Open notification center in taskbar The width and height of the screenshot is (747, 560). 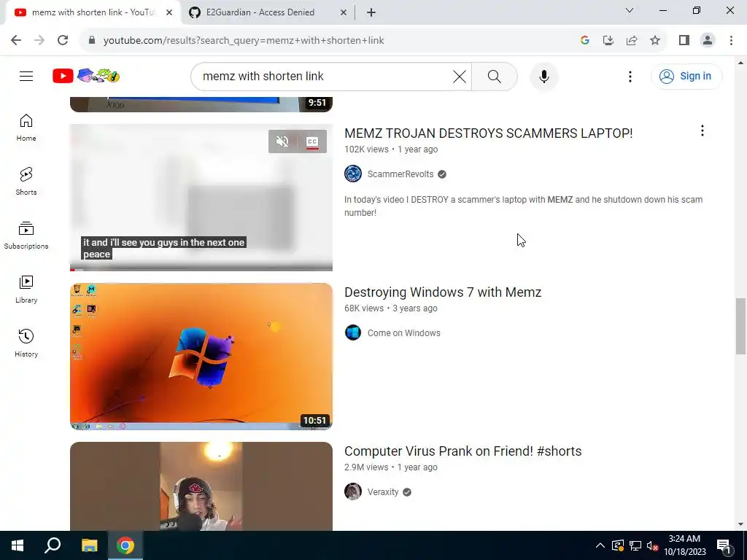723,545
